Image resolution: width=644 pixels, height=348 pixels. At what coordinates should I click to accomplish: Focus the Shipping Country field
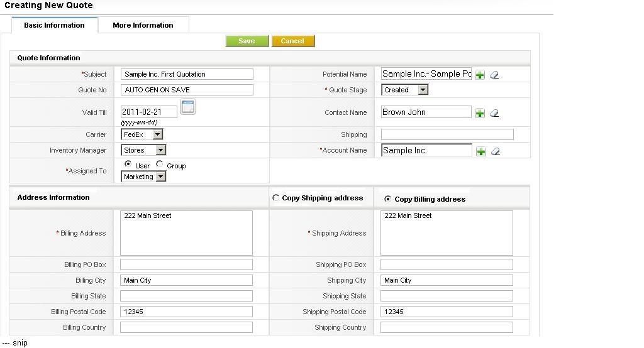click(447, 327)
